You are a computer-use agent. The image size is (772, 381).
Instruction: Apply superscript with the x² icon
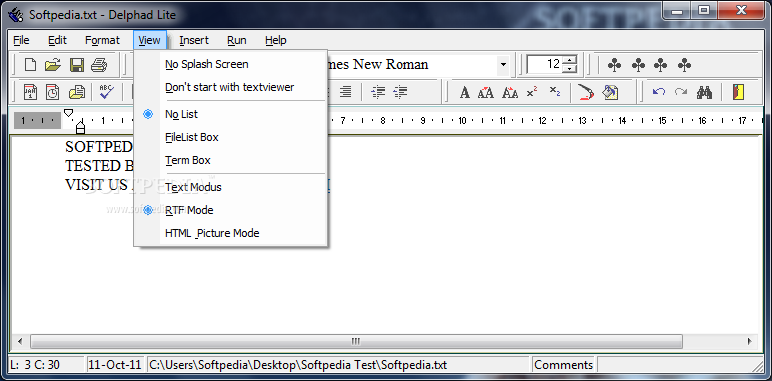click(532, 92)
